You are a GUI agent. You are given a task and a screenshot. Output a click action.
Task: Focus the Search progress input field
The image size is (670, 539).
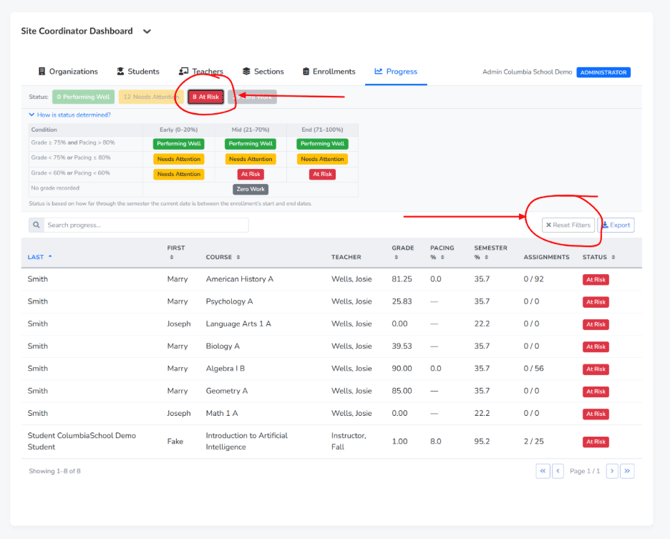146,225
